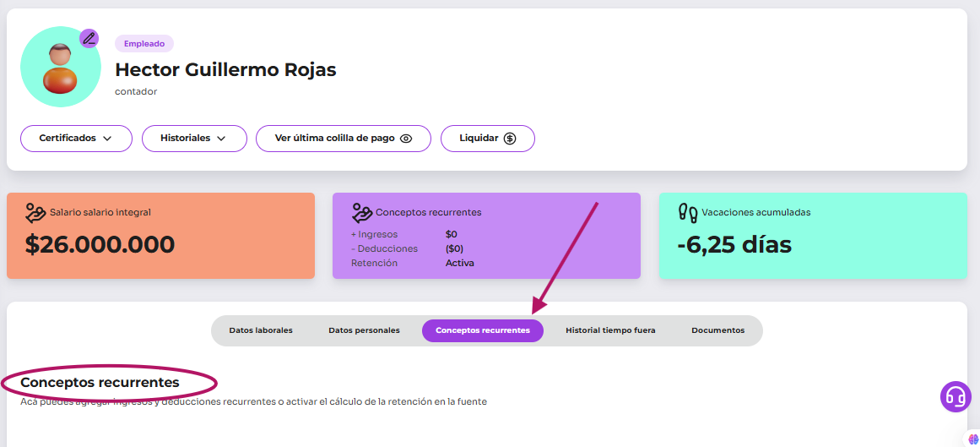980x447 pixels.
Task: Click the $26.000.000 salary amount
Action: point(100,244)
